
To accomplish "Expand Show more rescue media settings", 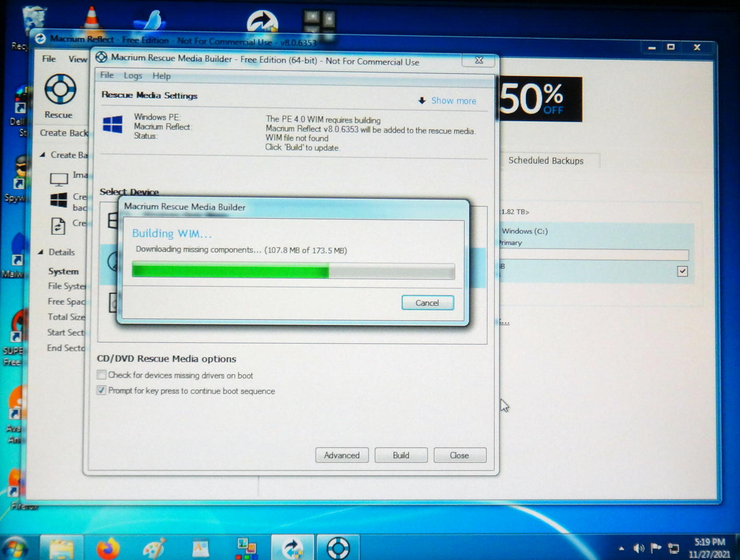I will tap(448, 101).
